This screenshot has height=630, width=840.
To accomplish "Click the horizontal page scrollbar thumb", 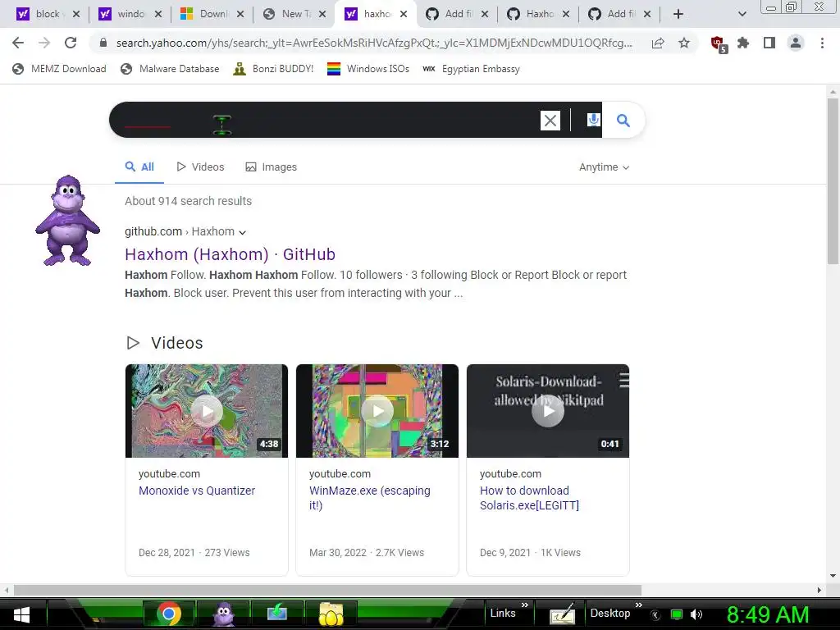I will (x=328, y=591).
